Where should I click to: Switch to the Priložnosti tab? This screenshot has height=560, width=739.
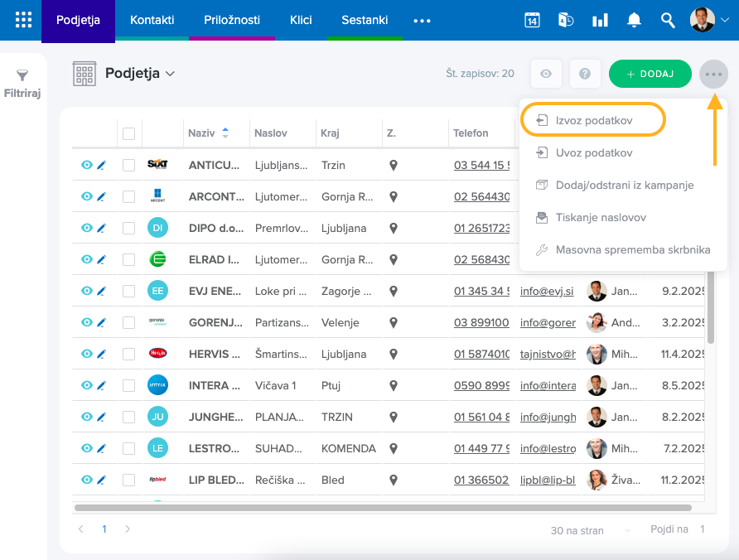click(232, 20)
